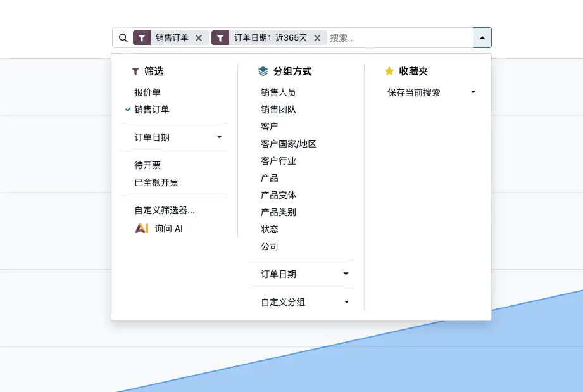Uncheck the active 销售订单 filter
The image size is (583, 392).
pos(151,109)
